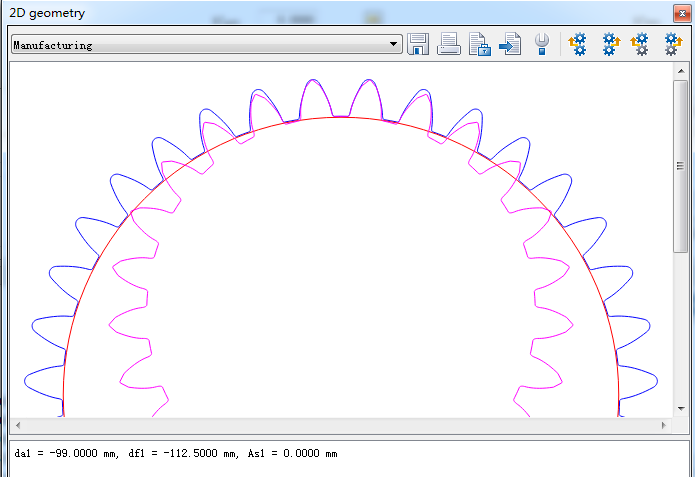Click the vertical scrollbar down arrow
Screen dimensions: 695x477
click(x=680, y=410)
